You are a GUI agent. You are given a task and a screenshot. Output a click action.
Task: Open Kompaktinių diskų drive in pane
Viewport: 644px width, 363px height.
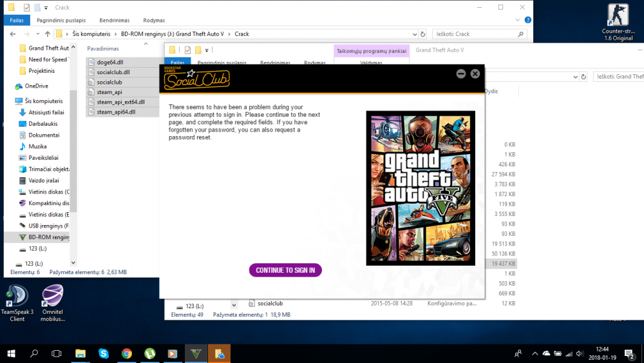click(48, 203)
